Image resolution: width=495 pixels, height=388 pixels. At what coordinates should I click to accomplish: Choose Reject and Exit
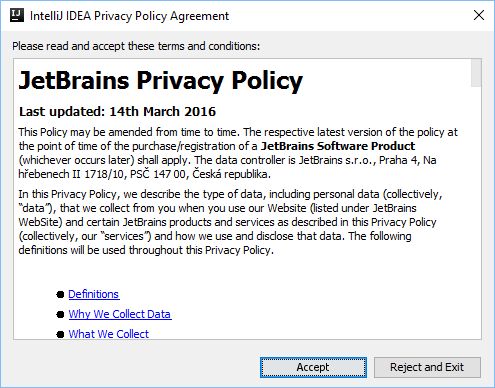coord(427,367)
